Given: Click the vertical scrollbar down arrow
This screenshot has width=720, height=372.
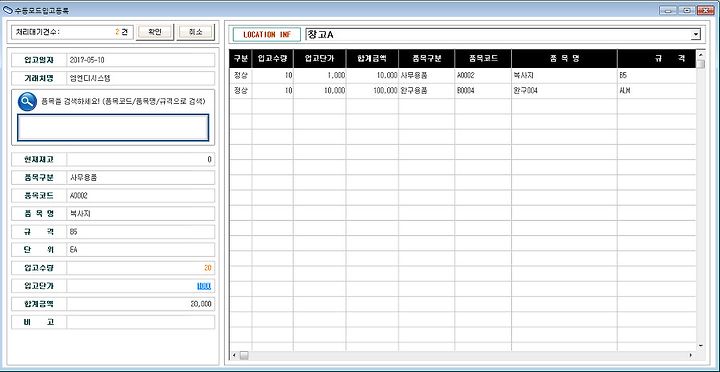Looking at the screenshot, I should 701,346.
